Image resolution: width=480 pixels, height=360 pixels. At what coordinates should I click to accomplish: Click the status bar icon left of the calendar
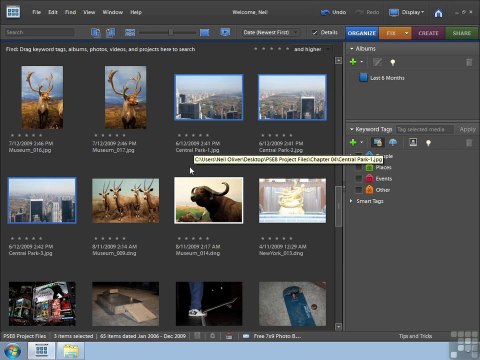tap(213, 336)
